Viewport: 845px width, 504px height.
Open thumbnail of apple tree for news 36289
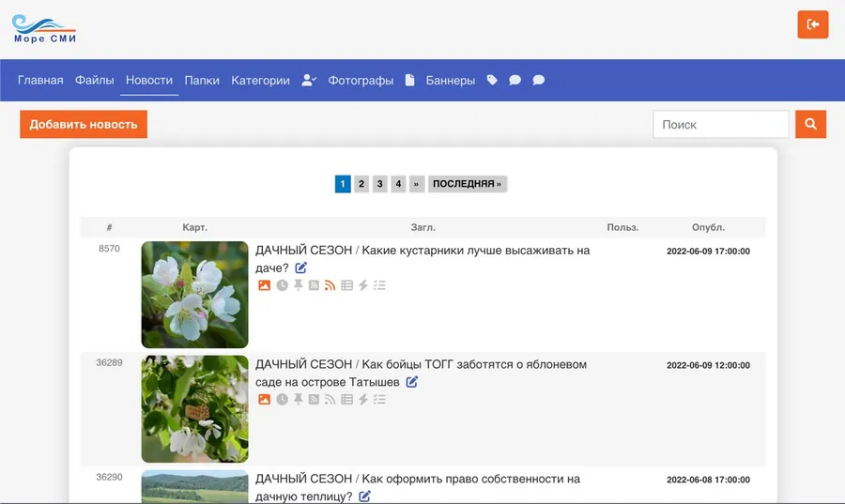tap(194, 408)
